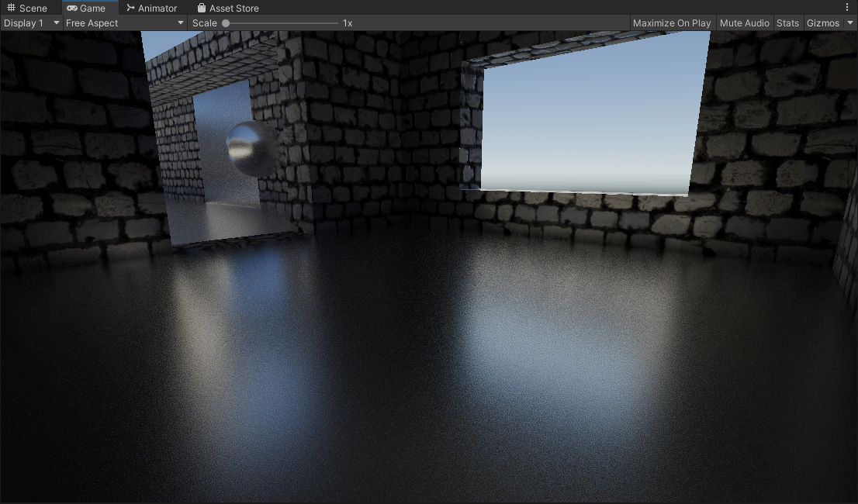Click the gamepad icon on Game tab
This screenshot has width=858, height=504.
point(72,8)
